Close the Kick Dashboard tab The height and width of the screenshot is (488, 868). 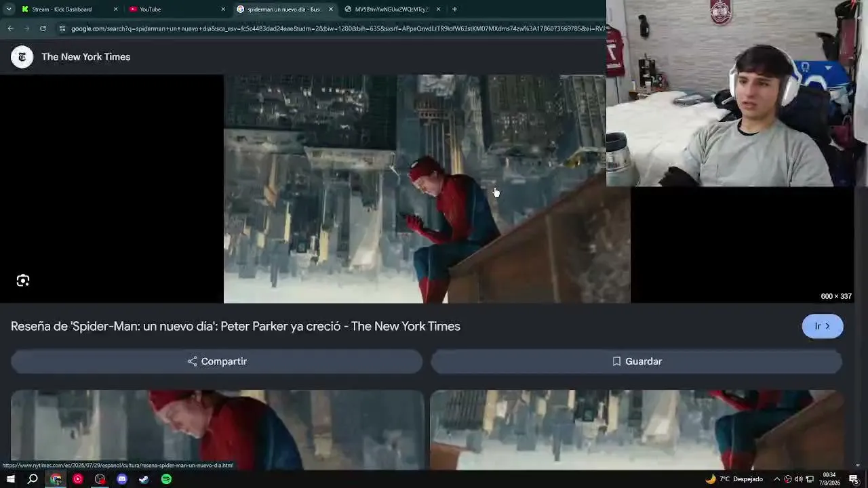pyautogui.click(x=115, y=9)
